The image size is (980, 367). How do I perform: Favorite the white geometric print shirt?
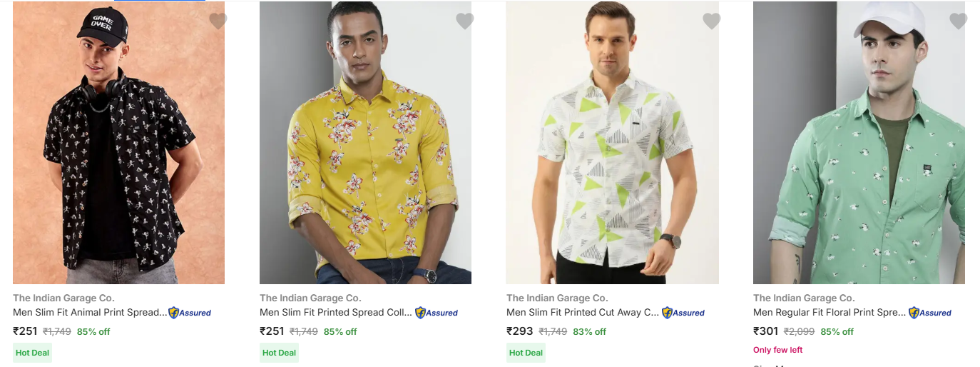click(711, 21)
